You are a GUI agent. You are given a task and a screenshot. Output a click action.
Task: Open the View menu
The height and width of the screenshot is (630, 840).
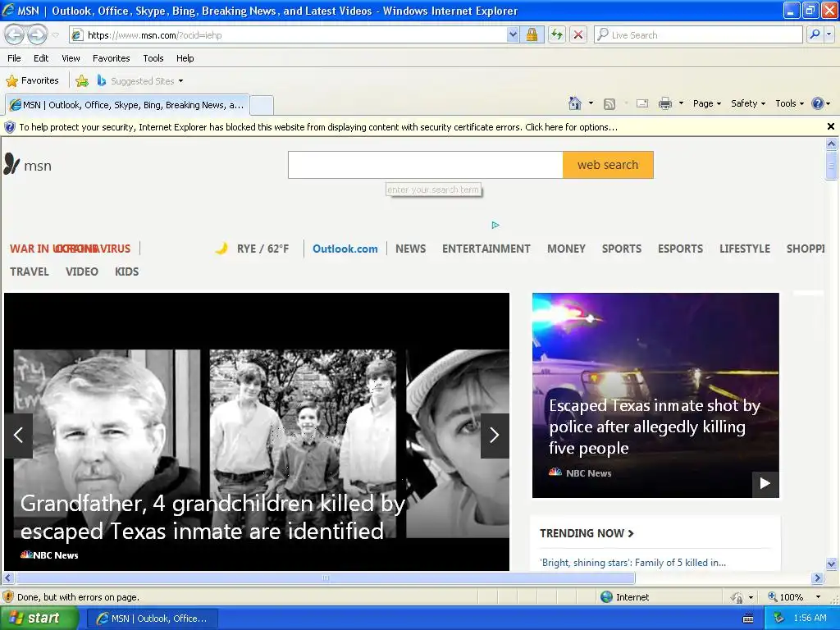click(x=71, y=58)
